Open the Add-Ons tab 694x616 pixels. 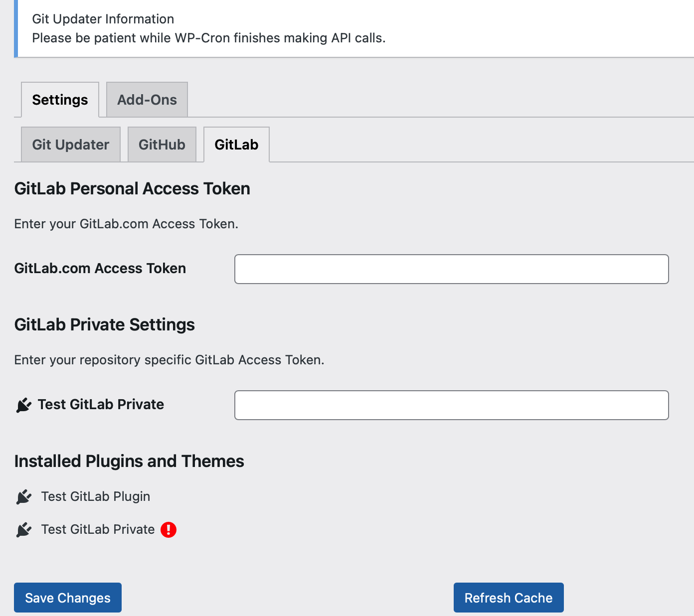pyautogui.click(x=147, y=100)
